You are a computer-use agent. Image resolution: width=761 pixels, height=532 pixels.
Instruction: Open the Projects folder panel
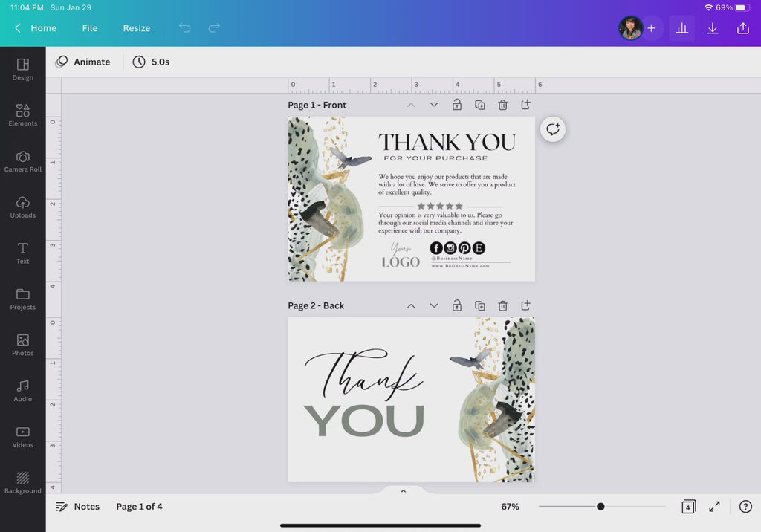click(23, 299)
